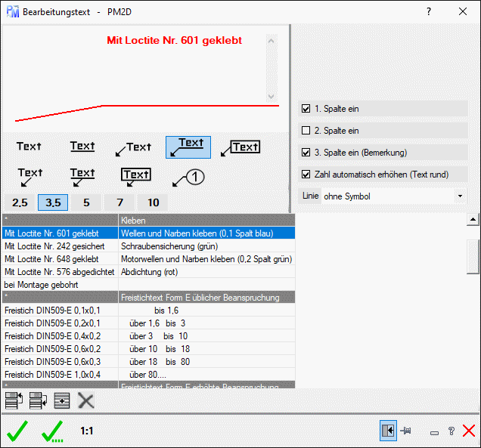Select the plain text style without leader
Image resolution: width=481 pixels, height=448 pixels.
[x=29, y=147]
